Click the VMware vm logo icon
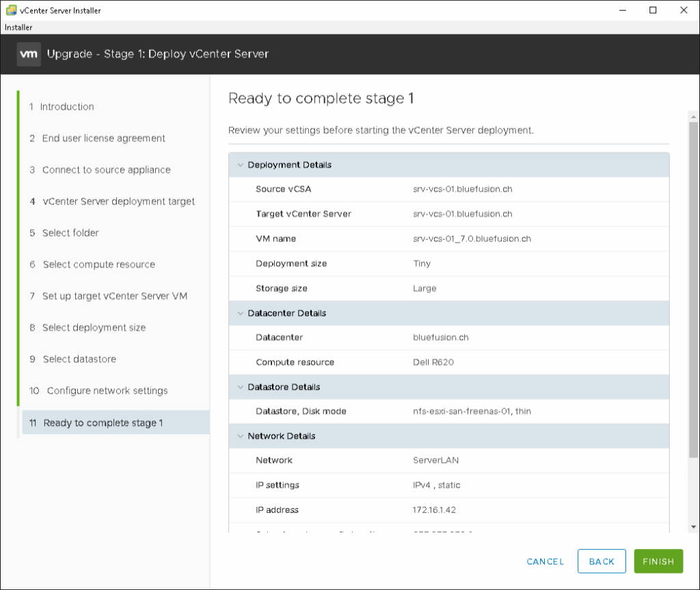This screenshot has width=700, height=590. pos(29,54)
